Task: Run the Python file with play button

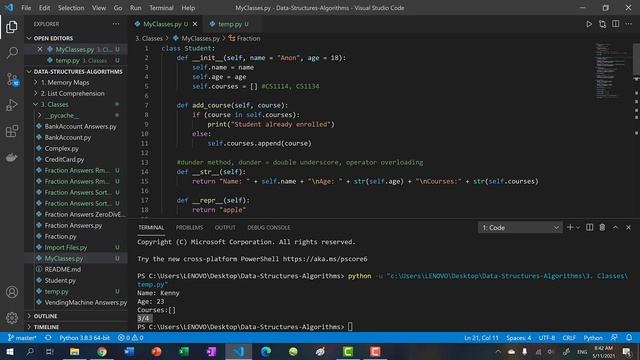Action: click(589, 24)
